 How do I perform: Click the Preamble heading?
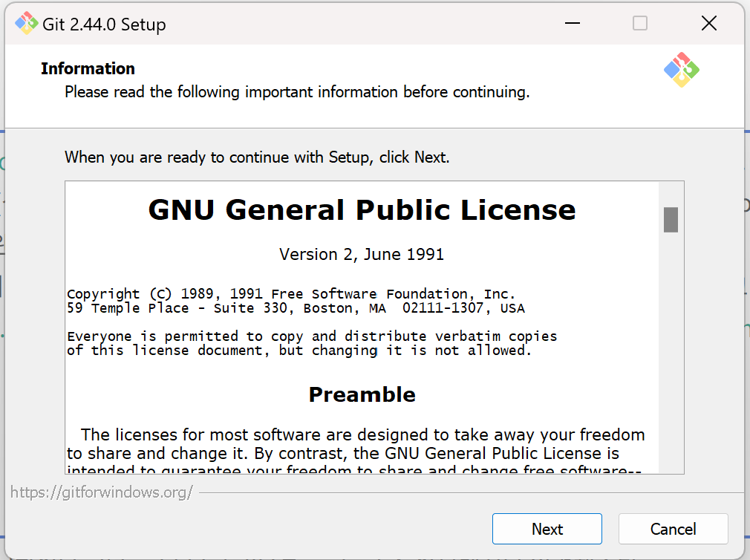click(x=362, y=394)
